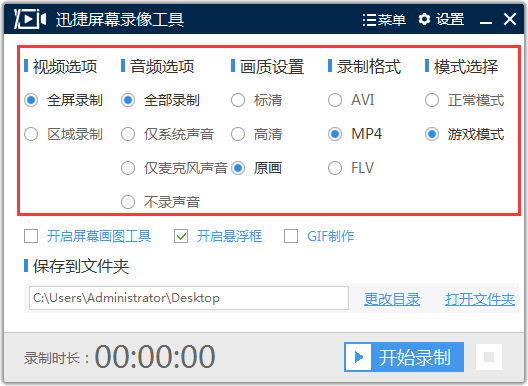Enable GIF制作 checkbox
This screenshot has width=528, height=386.
(x=291, y=236)
